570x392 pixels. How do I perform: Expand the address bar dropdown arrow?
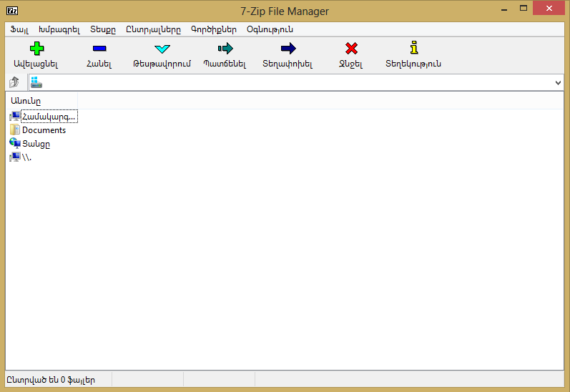(x=558, y=82)
